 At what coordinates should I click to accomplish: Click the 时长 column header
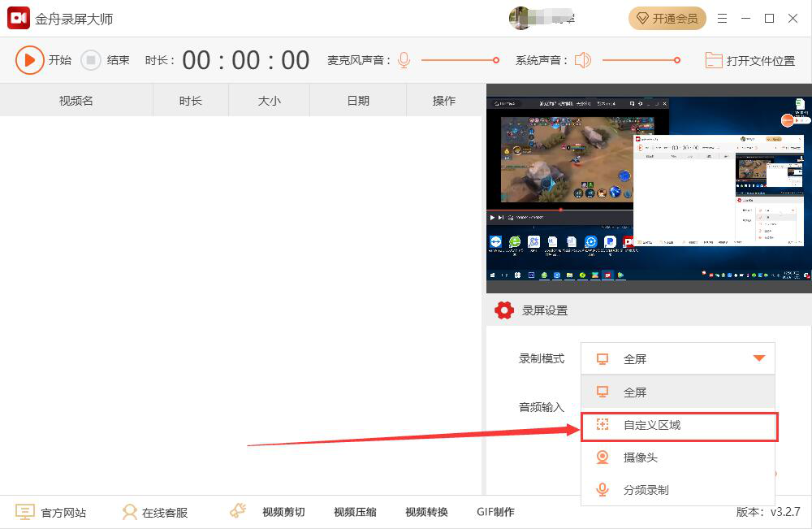191,101
